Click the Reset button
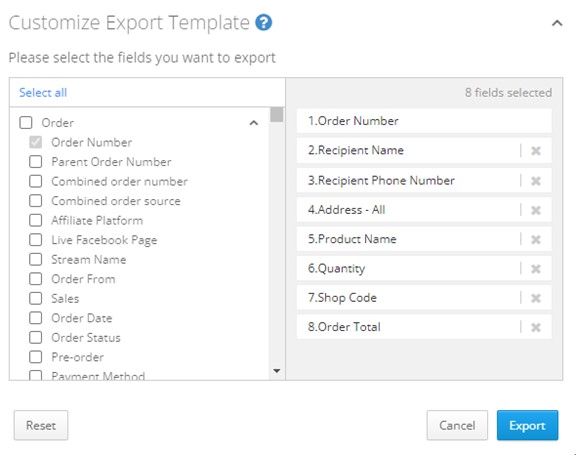This screenshot has height=455, width=576. click(x=41, y=425)
